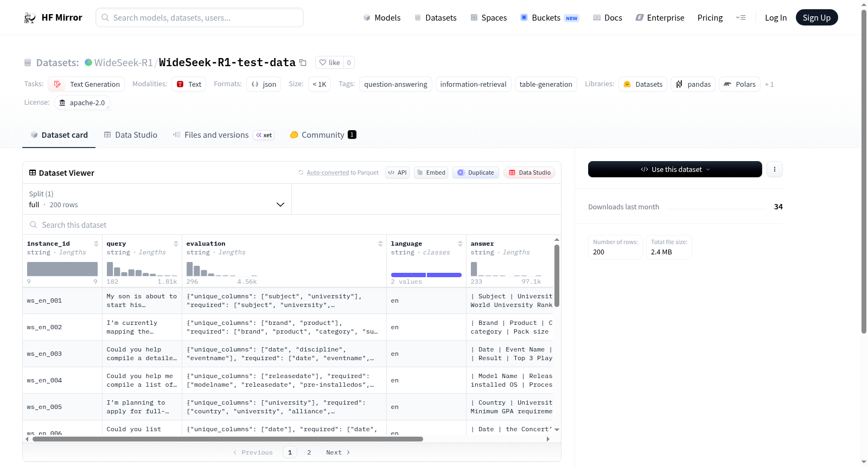Sort the language column using its arrows
The height and width of the screenshot is (467, 868).
coord(460,244)
